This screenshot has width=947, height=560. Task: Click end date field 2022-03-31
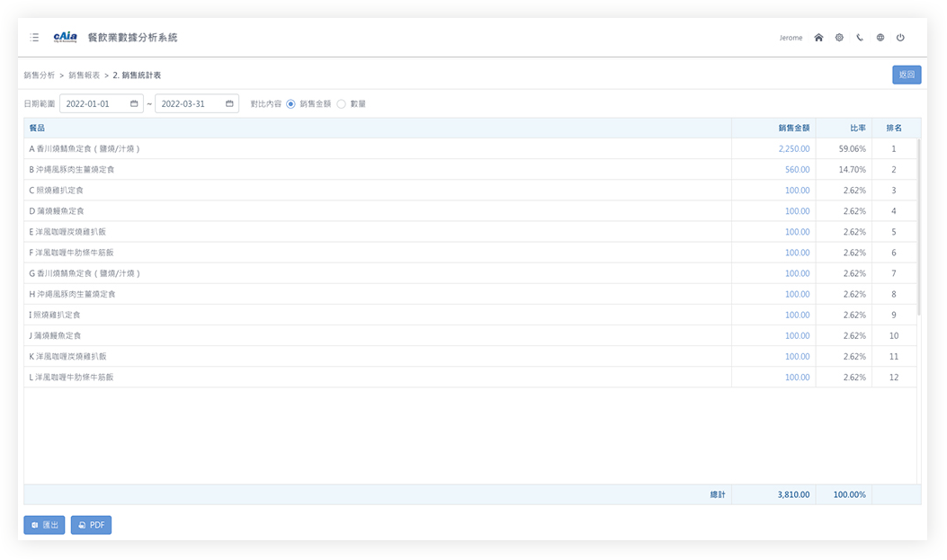(197, 103)
